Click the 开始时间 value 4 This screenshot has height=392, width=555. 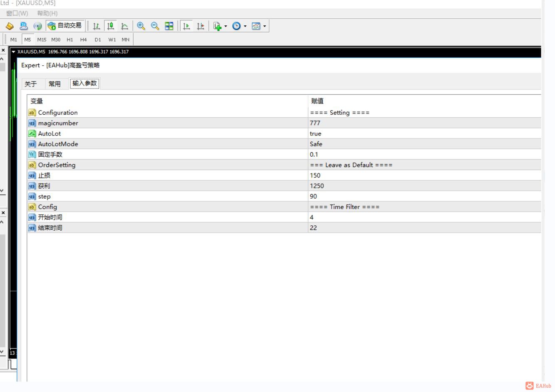(x=312, y=217)
